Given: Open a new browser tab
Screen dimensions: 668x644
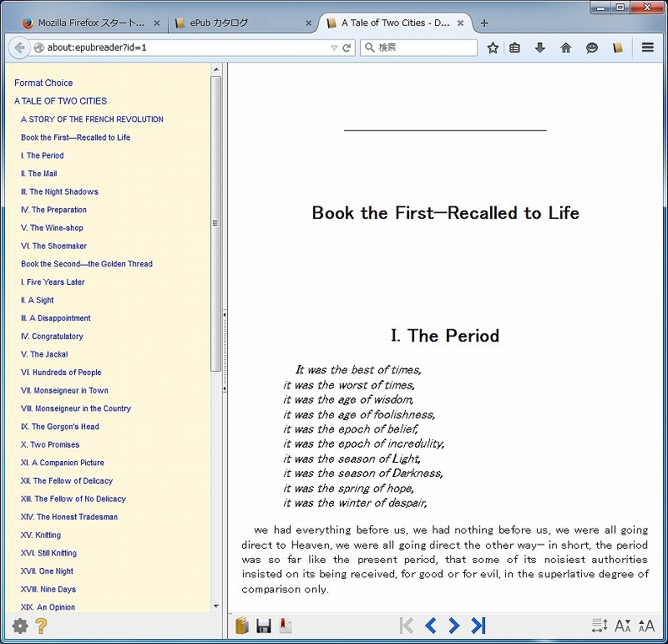Looking at the screenshot, I should coord(484,23).
